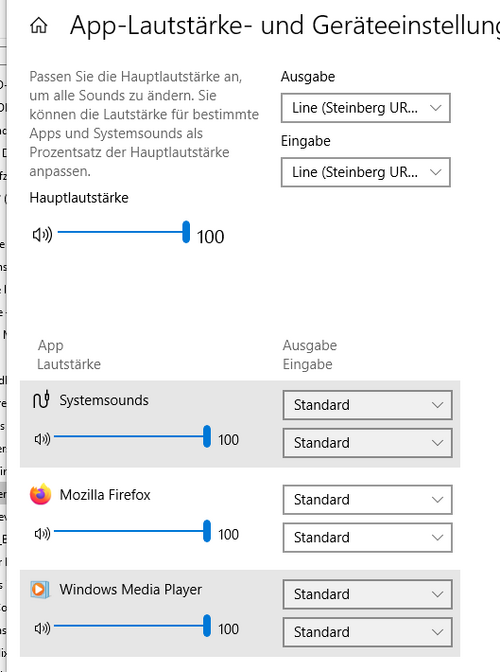This screenshot has width=500, height=672.
Task: Click the Windows Media Player app icon
Action: 40,589
